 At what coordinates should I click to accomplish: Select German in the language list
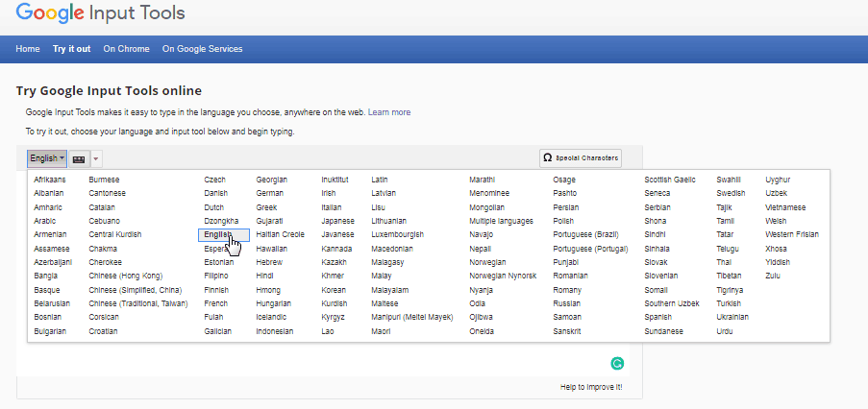[x=269, y=193]
